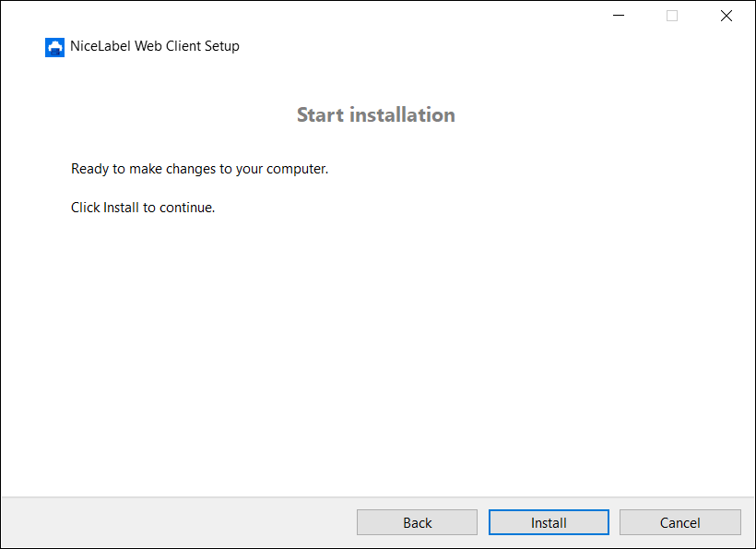Abort the setup with Cancel button
Viewport: 756px width, 549px height.
pyautogui.click(x=679, y=522)
